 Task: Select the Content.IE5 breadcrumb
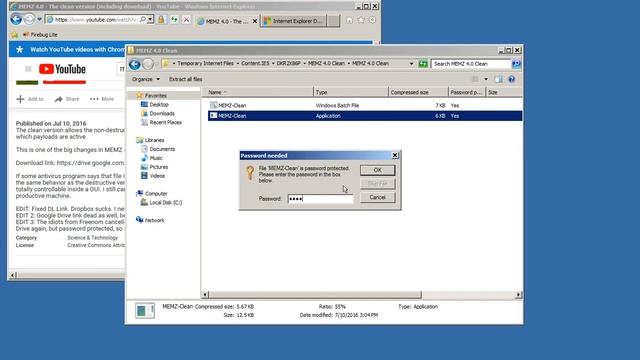[255, 64]
